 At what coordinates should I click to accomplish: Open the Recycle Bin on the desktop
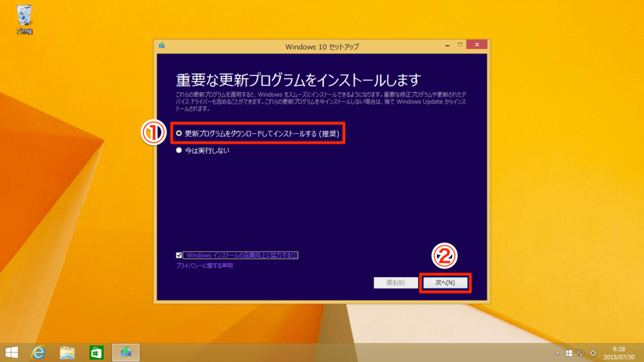click(24, 14)
